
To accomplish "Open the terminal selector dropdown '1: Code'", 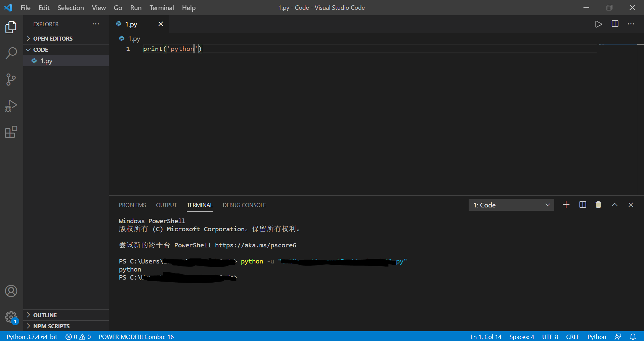I will point(511,205).
